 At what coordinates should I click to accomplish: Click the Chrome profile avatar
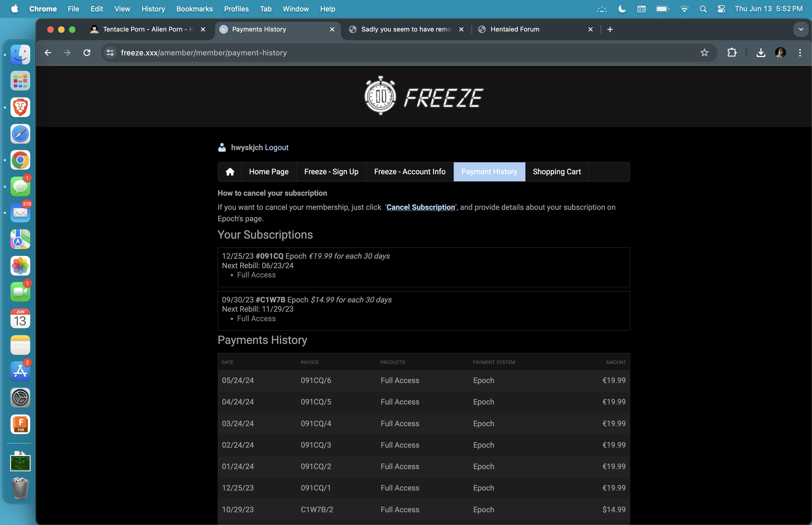point(780,53)
